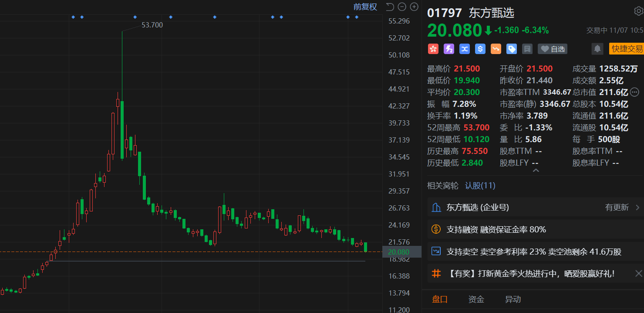Select the red flower-shaped feature icon
The width and height of the screenshot is (644, 313).
coord(433,49)
